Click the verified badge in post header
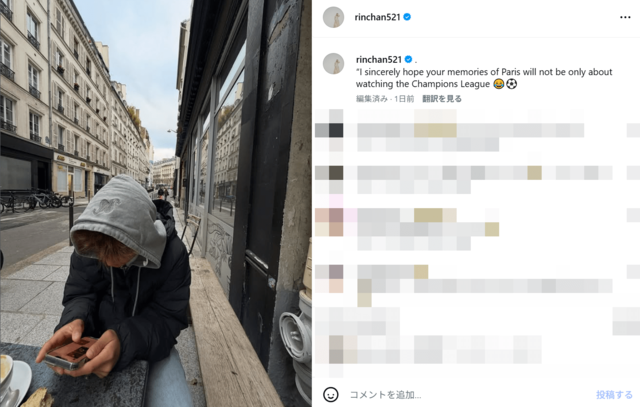The width and height of the screenshot is (640, 407). (x=407, y=17)
